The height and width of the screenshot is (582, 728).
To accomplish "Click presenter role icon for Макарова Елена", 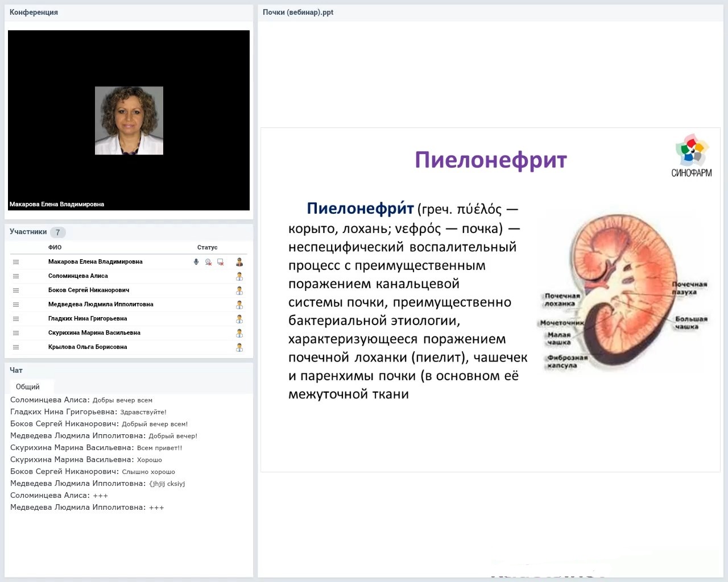I will [239, 262].
